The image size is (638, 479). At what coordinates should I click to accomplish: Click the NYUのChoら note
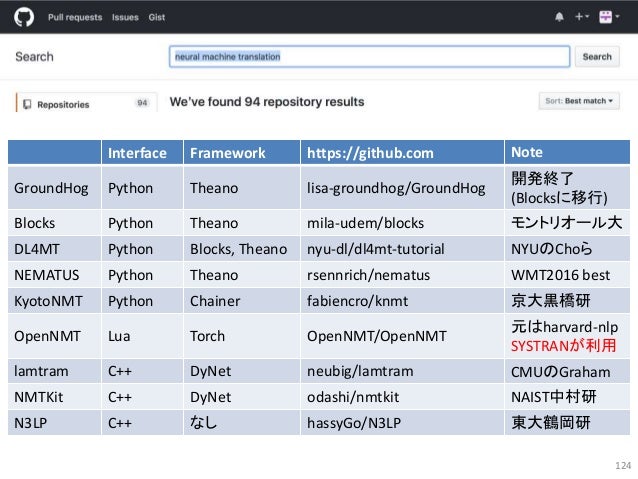point(552,249)
